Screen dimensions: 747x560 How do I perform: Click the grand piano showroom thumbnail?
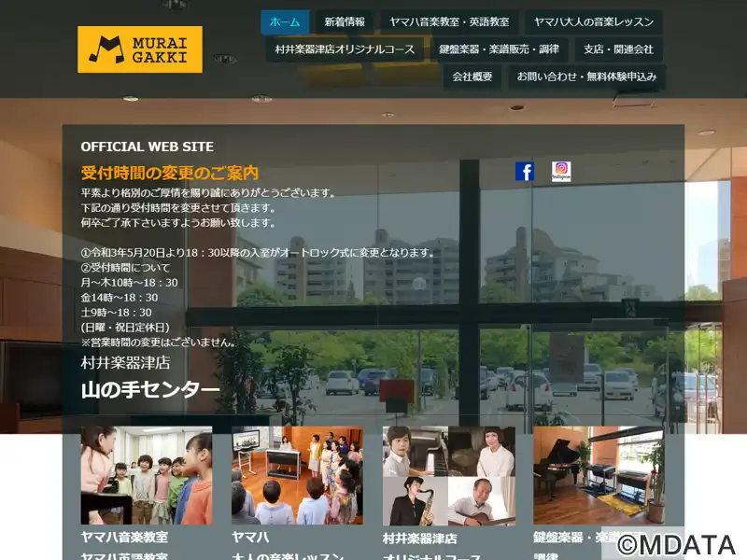coord(599,475)
